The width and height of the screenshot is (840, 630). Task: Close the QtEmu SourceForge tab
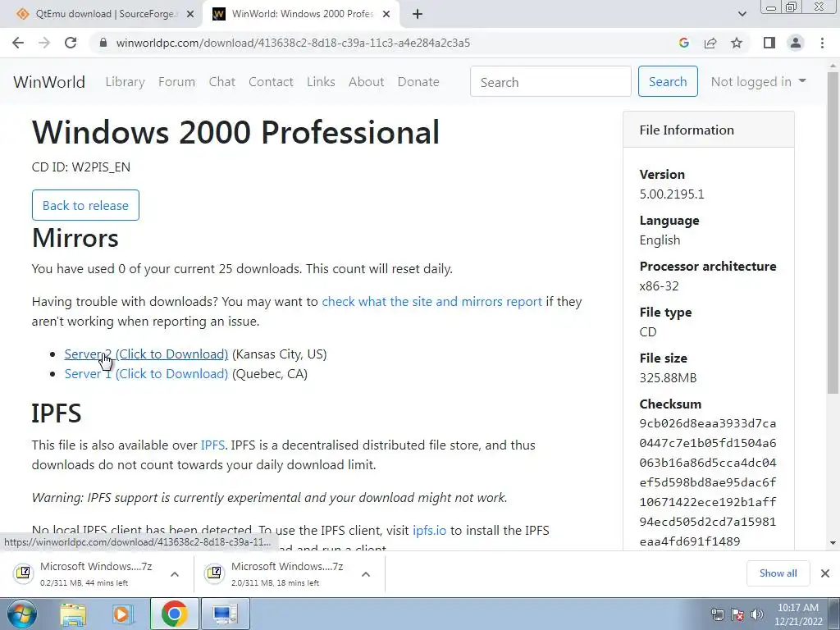(x=190, y=15)
